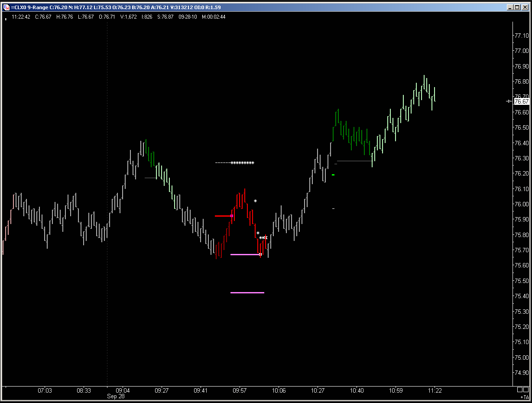Click the 07:03 time axis label

[45, 390]
